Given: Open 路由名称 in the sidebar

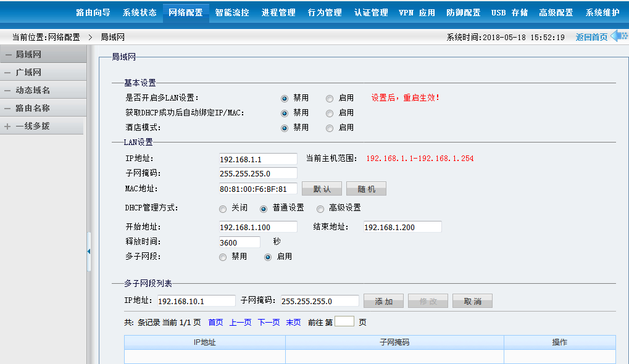Looking at the screenshot, I should tap(43, 108).
